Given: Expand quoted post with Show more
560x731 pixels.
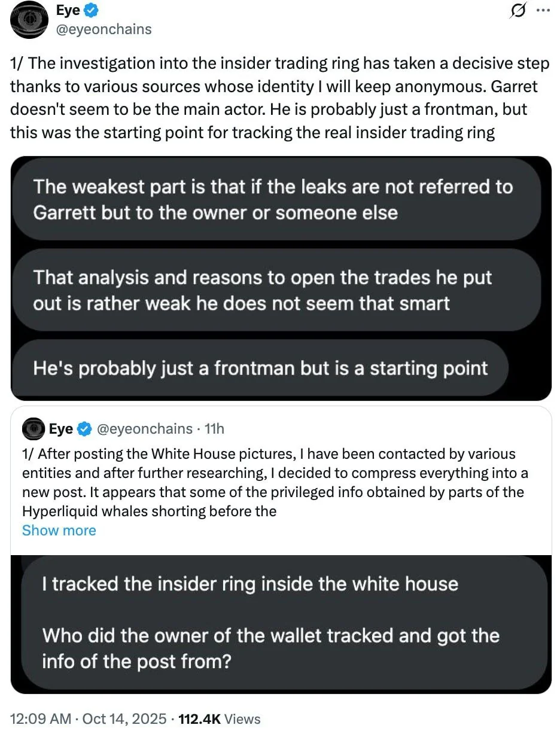Looking at the screenshot, I should [x=59, y=530].
